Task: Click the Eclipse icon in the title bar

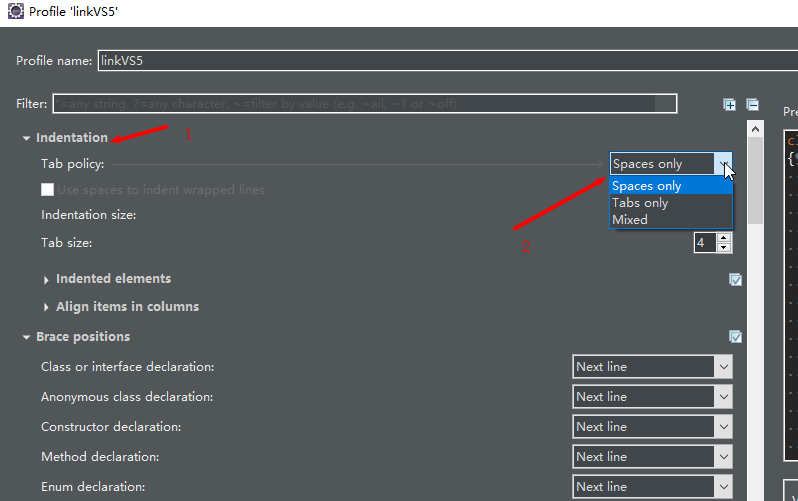Action: [x=11, y=13]
